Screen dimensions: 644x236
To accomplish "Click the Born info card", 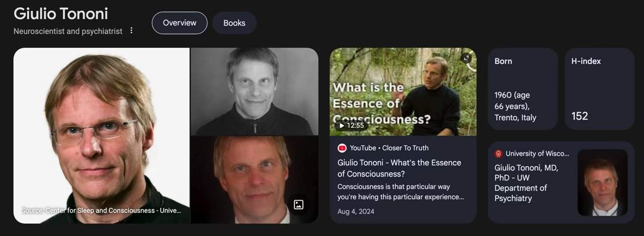I will pos(523,89).
